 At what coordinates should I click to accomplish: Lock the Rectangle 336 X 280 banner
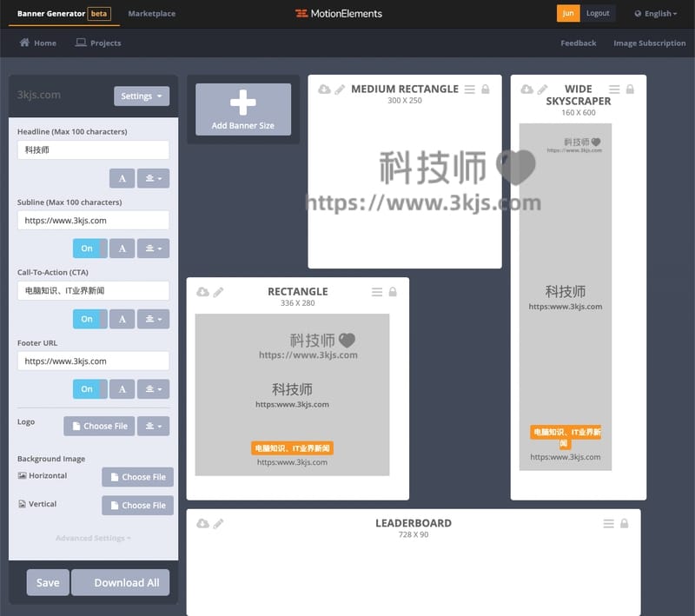click(x=393, y=292)
